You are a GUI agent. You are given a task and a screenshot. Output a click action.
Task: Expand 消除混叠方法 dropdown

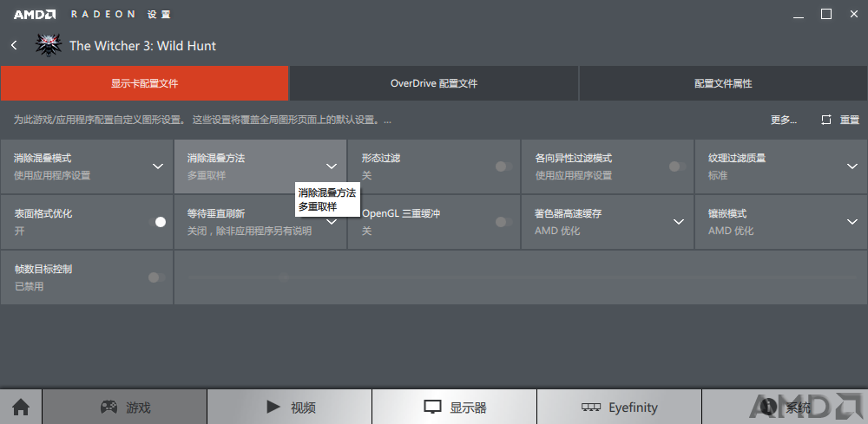point(332,166)
